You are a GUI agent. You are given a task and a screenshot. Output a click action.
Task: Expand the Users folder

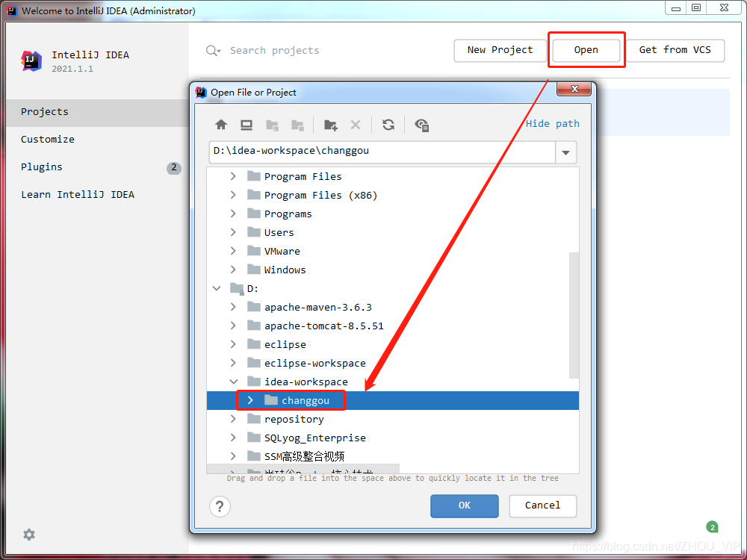[233, 232]
